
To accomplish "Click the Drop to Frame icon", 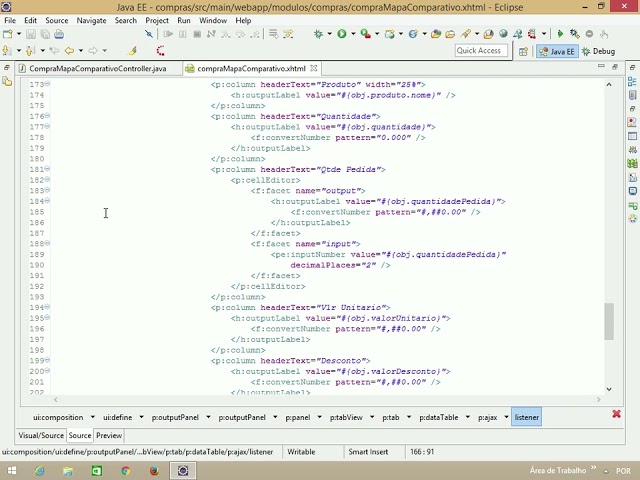I will (x=273, y=34).
